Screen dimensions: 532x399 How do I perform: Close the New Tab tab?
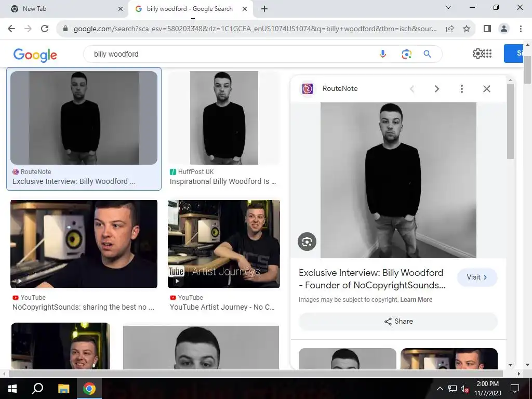point(121,9)
